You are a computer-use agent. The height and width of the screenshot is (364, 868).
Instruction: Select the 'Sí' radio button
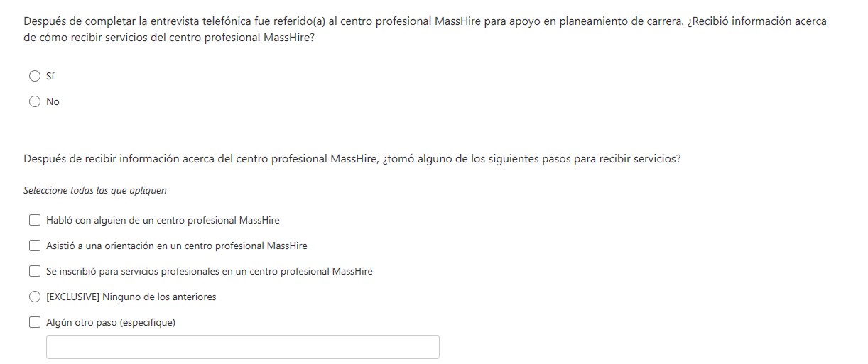35,76
